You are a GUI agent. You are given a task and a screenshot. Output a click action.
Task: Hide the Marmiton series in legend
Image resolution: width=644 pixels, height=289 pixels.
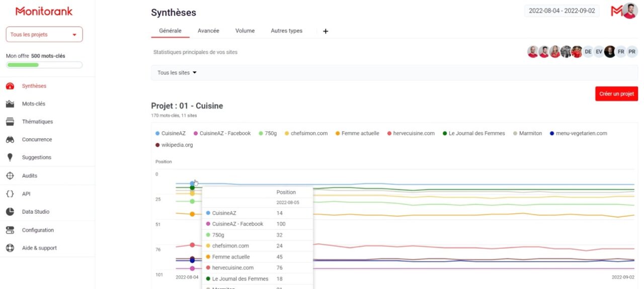(527, 134)
